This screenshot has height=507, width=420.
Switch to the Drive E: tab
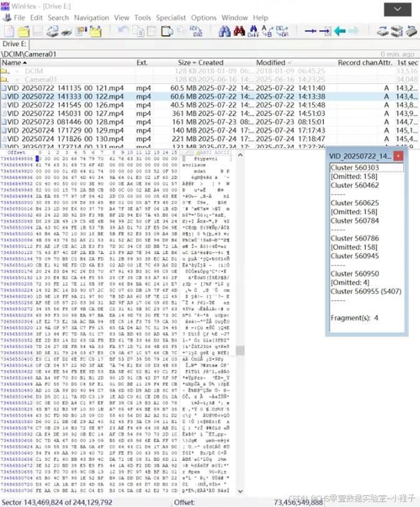pos(14,44)
